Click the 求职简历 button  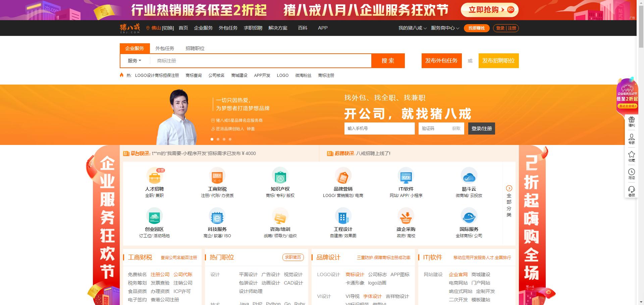point(293,257)
